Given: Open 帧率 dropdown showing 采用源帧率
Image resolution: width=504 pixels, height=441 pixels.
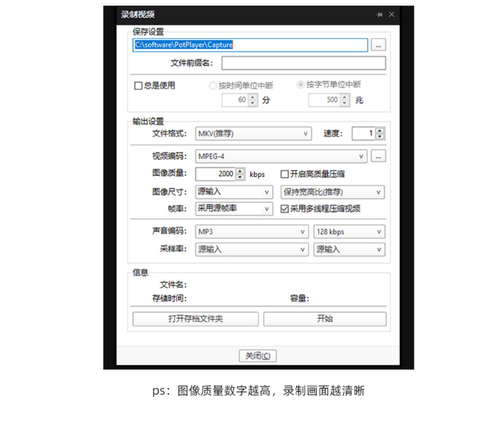Looking at the screenshot, I should click(234, 209).
